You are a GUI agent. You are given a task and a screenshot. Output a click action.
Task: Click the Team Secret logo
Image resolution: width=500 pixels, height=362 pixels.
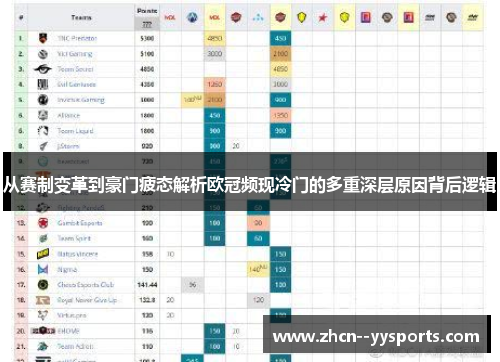point(43,69)
